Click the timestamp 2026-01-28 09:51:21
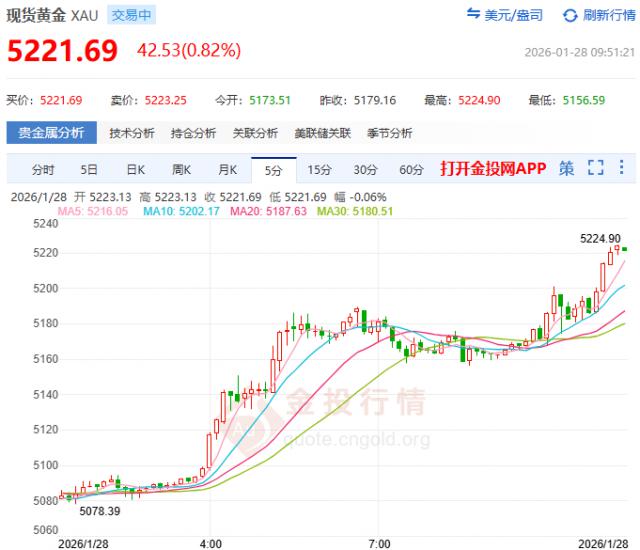The image size is (640, 550). pos(580,52)
